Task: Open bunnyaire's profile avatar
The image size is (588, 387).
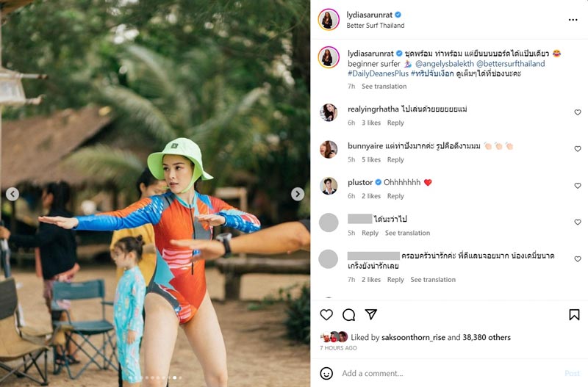Action: [329, 149]
